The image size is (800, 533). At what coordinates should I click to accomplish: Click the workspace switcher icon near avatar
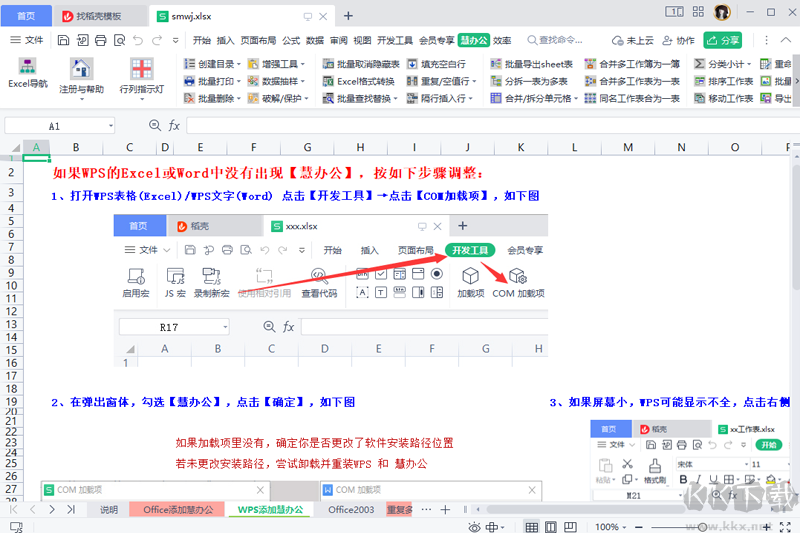point(674,12)
